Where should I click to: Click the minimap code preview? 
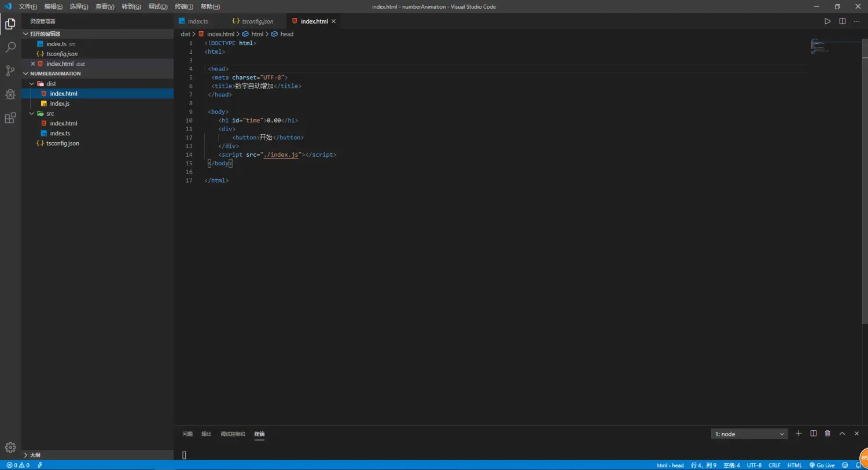[x=820, y=46]
